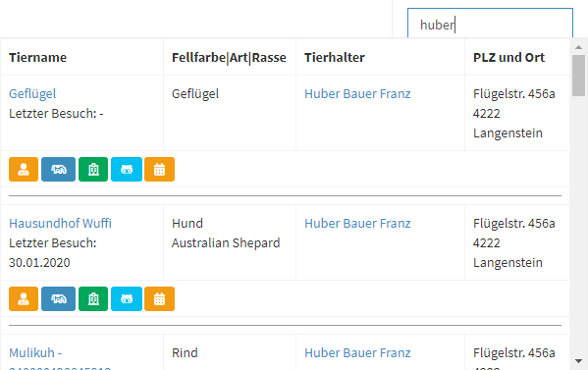
Task: Click the blue cow icon for Geflügel
Action: point(59,170)
